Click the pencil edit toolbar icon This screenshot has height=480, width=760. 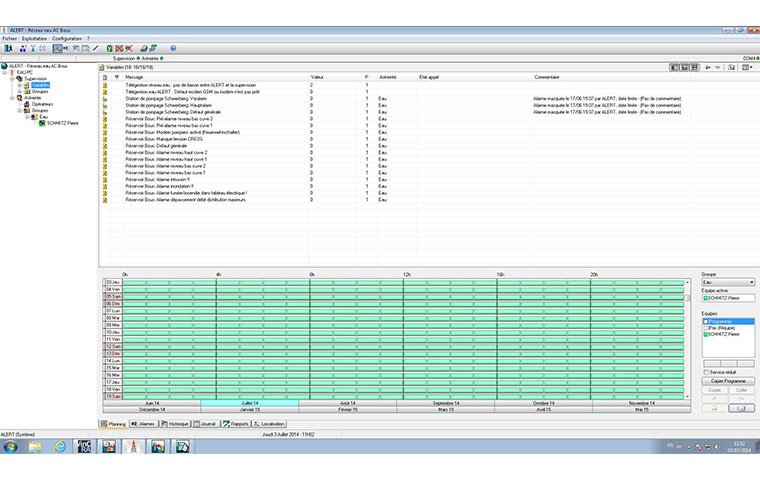[95, 48]
